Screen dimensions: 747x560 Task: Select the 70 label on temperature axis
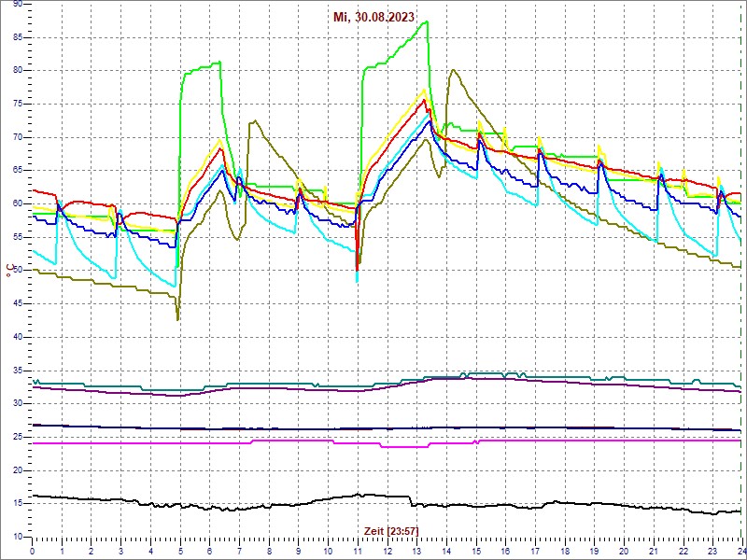(17, 137)
